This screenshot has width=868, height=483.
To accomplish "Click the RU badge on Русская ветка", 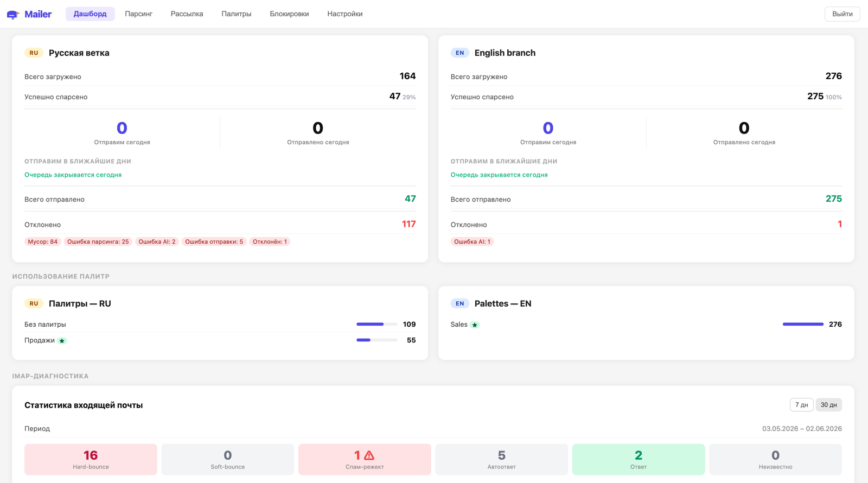I will click(34, 53).
